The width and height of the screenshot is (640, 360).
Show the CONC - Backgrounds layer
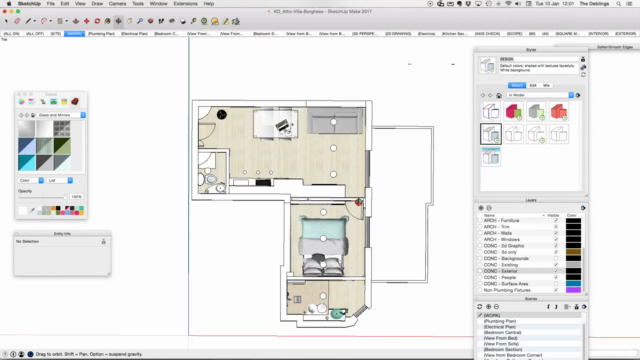556,258
